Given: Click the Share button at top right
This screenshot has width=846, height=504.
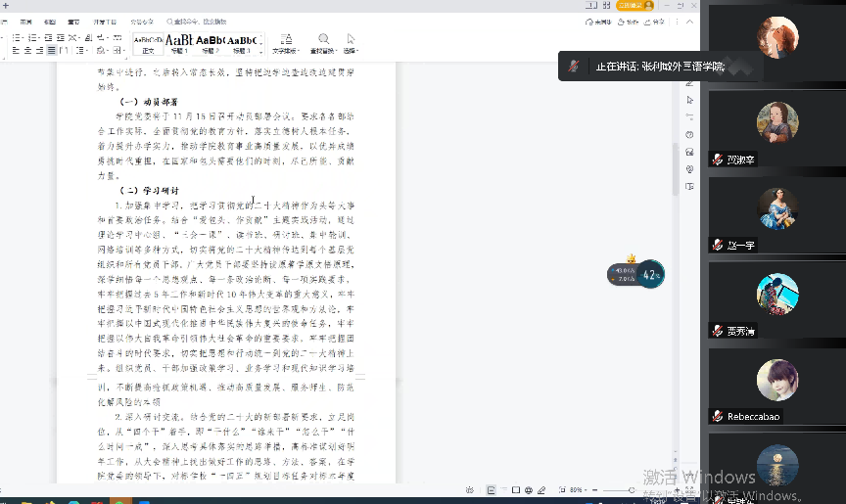Looking at the screenshot, I should pos(654,21).
